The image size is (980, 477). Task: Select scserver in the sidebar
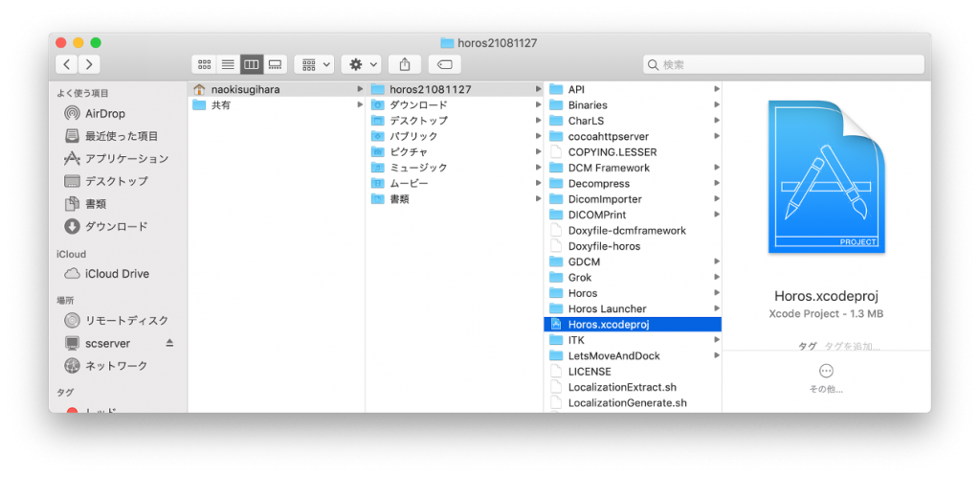coord(97,343)
